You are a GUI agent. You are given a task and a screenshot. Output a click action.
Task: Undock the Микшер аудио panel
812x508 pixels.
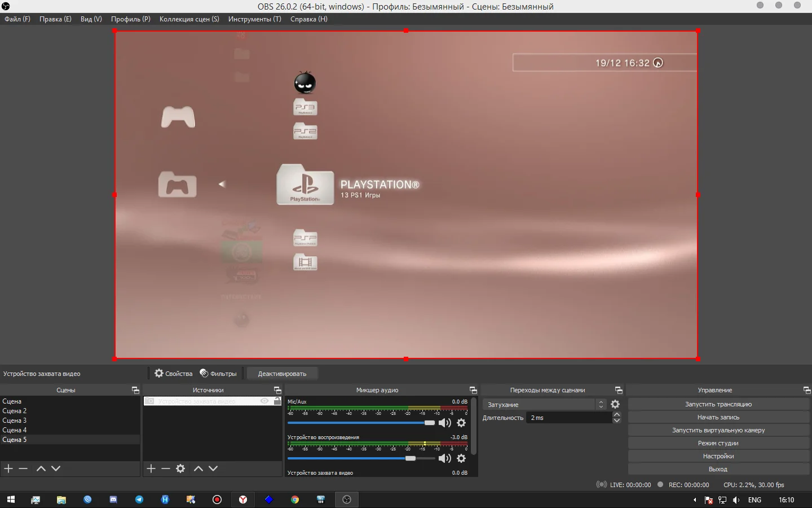pos(473,390)
